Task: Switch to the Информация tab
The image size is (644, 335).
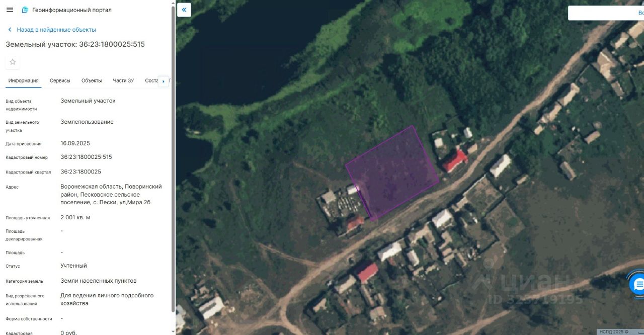Action: (23, 80)
